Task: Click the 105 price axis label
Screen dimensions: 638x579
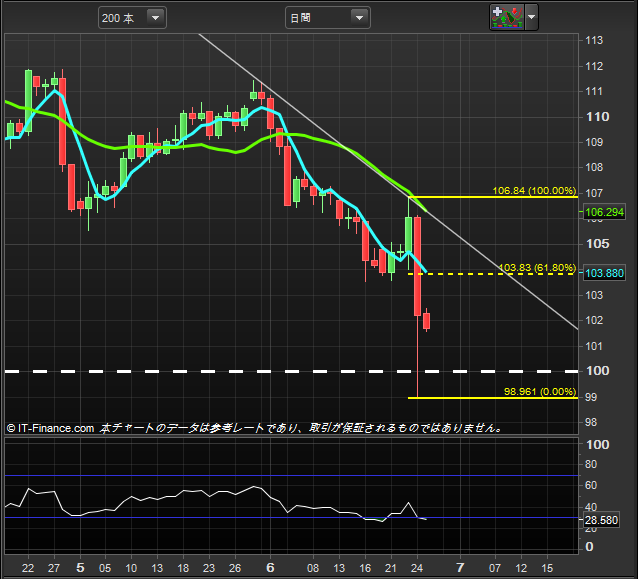Action: click(x=598, y=244)
